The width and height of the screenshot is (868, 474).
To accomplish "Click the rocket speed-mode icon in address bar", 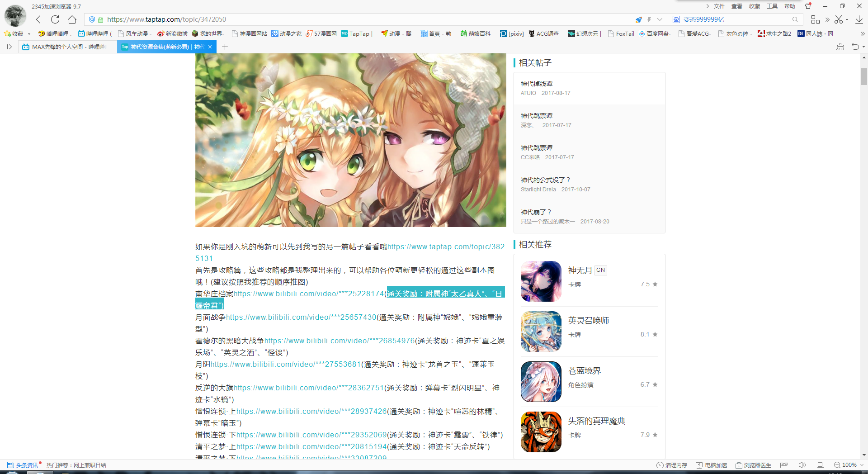I will 638,19.
